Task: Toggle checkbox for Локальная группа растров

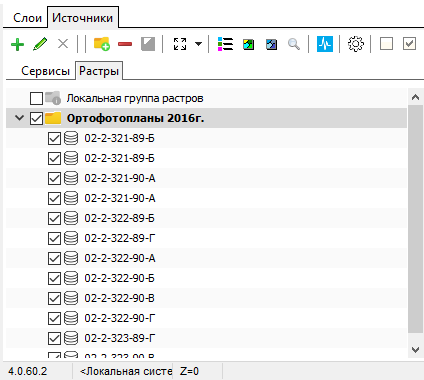Action: pos(36,98)
